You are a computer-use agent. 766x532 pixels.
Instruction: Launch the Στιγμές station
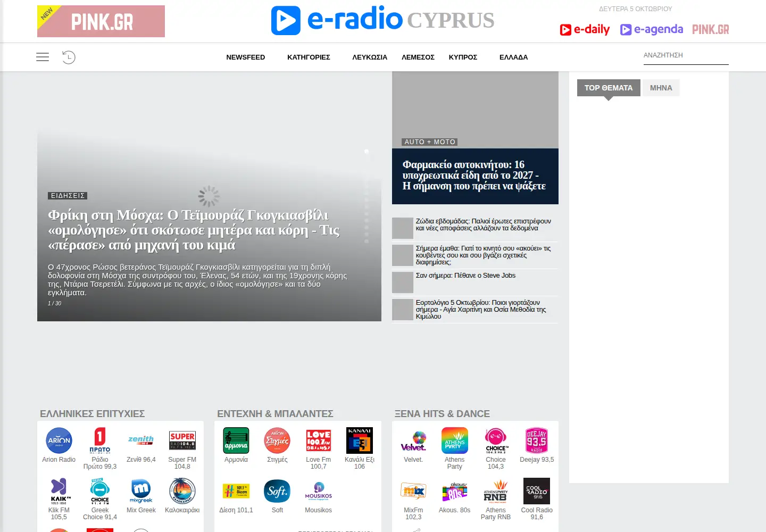coord(277,445)
